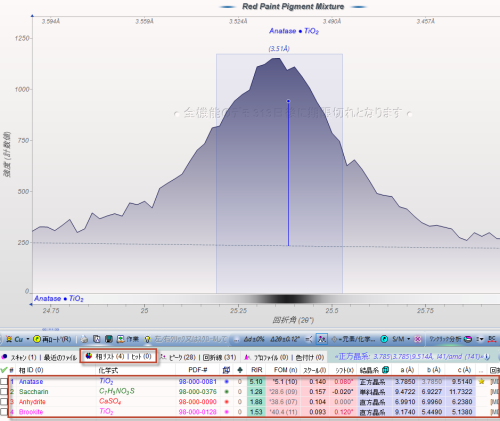Viewport: 500px width, 421px height.
Task: Click the magenta color dot in Brookite row
Action: pos(227,412)
